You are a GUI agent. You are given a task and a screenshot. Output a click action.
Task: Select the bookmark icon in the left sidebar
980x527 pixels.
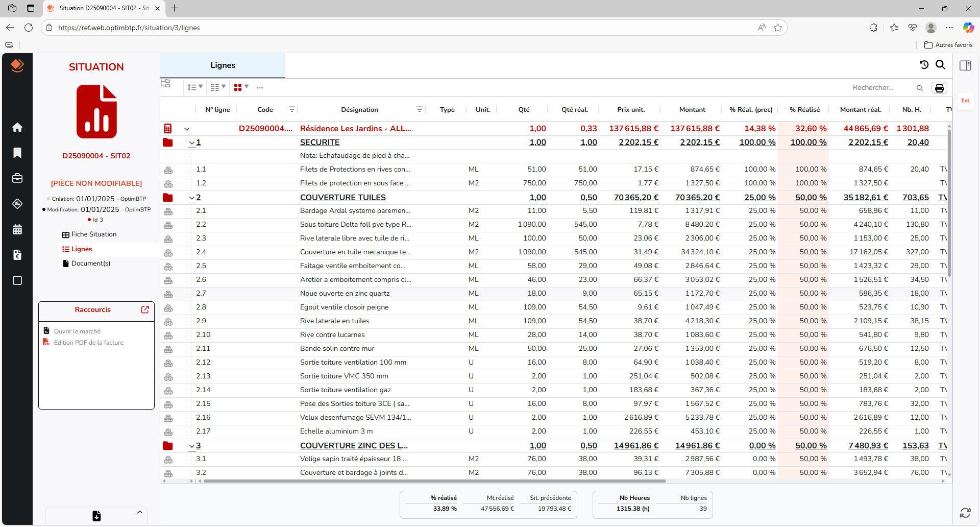click(x=17, y=152)
